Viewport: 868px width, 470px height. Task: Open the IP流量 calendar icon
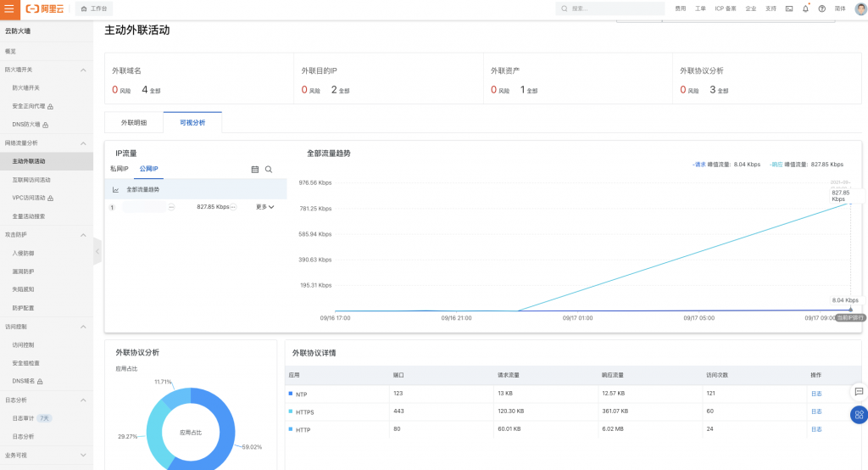click(x=255, y=170)
